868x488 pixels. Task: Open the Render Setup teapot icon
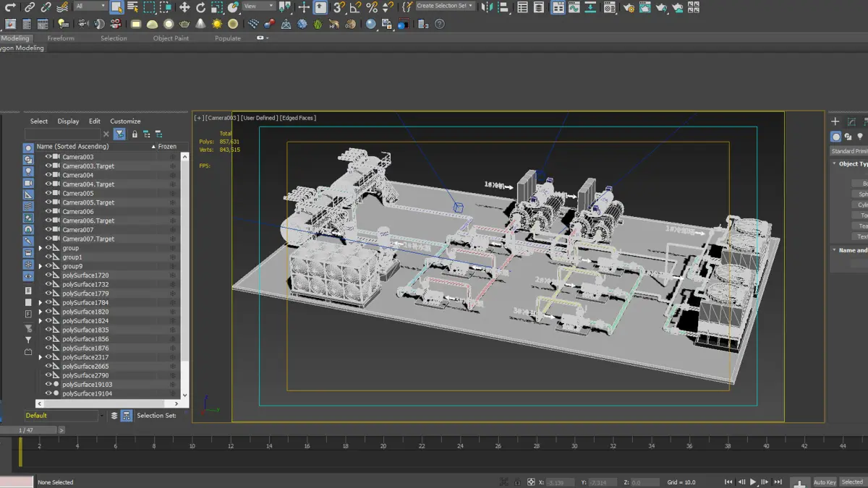629,7
